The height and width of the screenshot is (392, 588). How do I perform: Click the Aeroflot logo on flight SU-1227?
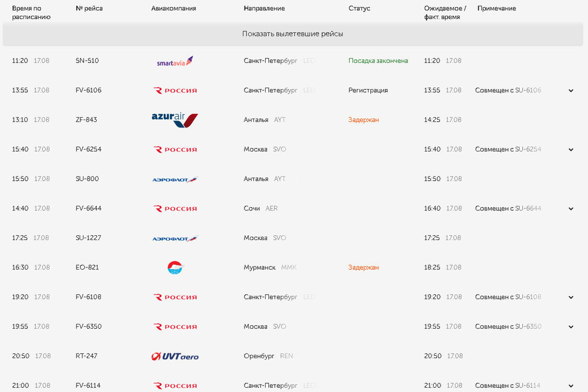(175, 238)
